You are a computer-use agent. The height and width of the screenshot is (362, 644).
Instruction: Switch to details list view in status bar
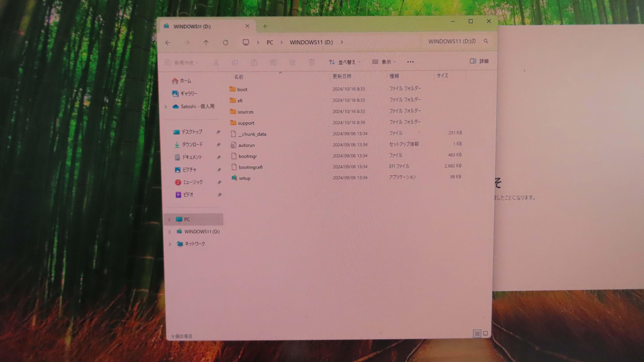[x=477, y=334]
